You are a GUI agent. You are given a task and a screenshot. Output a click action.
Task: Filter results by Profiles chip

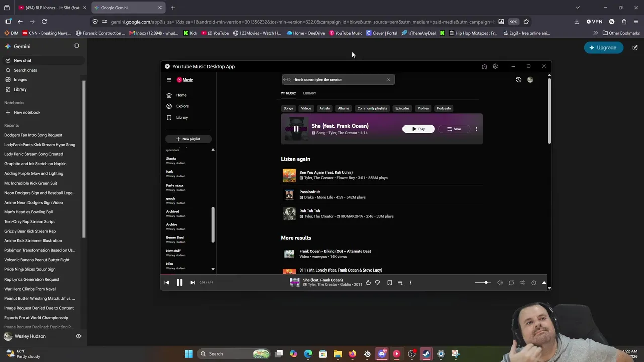[423, 108]
